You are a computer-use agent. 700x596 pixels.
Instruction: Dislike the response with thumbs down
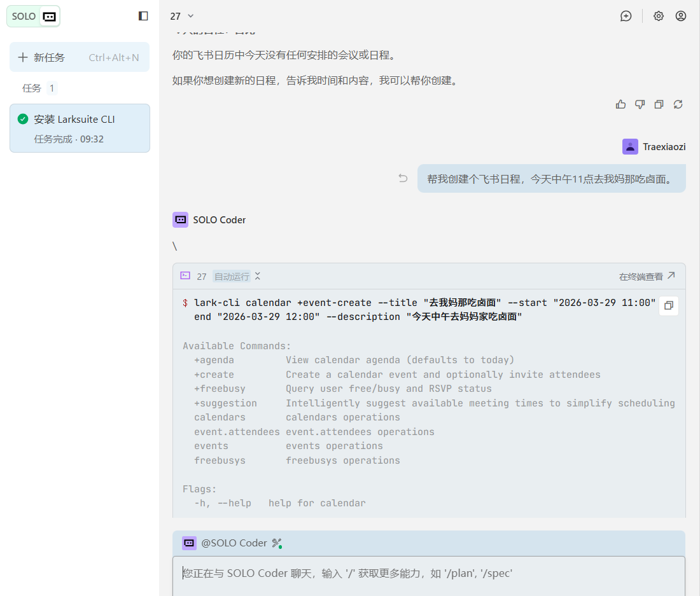[640, 104]
